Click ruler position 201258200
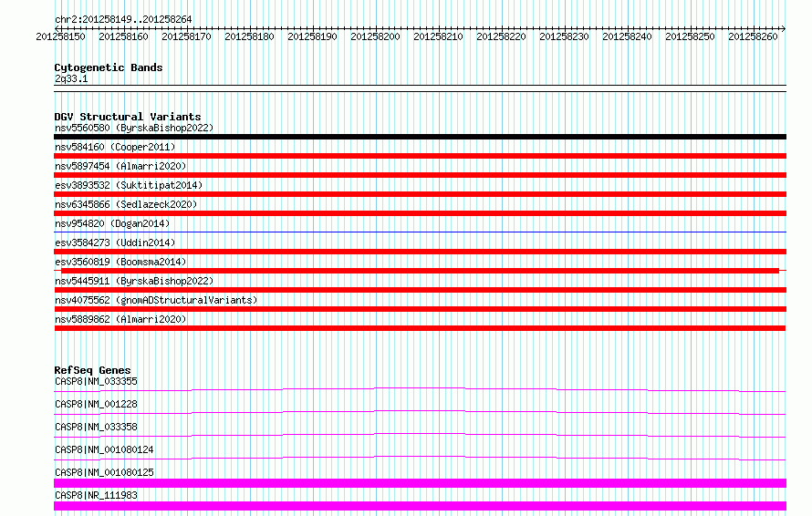The width and height of the screenshot is (812, 516). point(376,36)
